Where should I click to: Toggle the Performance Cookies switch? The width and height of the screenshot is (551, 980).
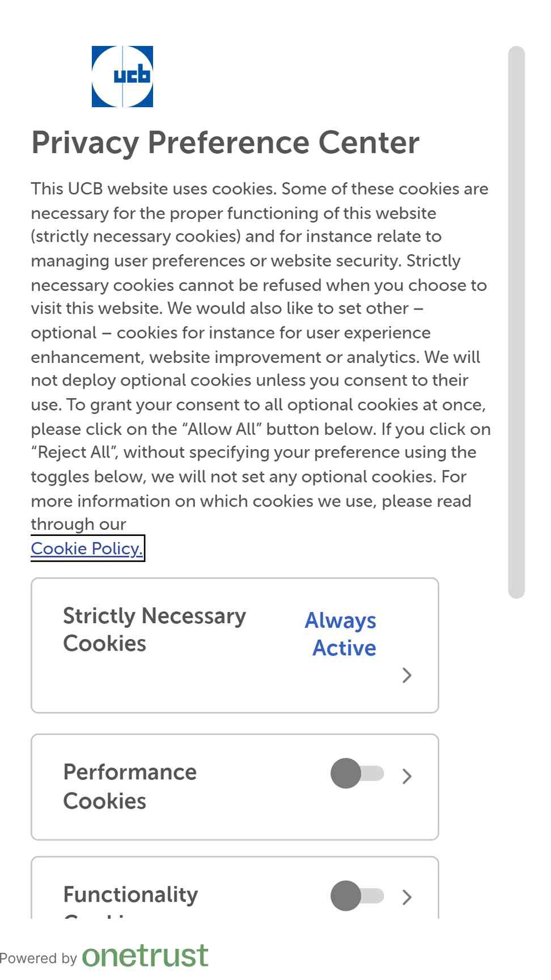pos(357,773)
